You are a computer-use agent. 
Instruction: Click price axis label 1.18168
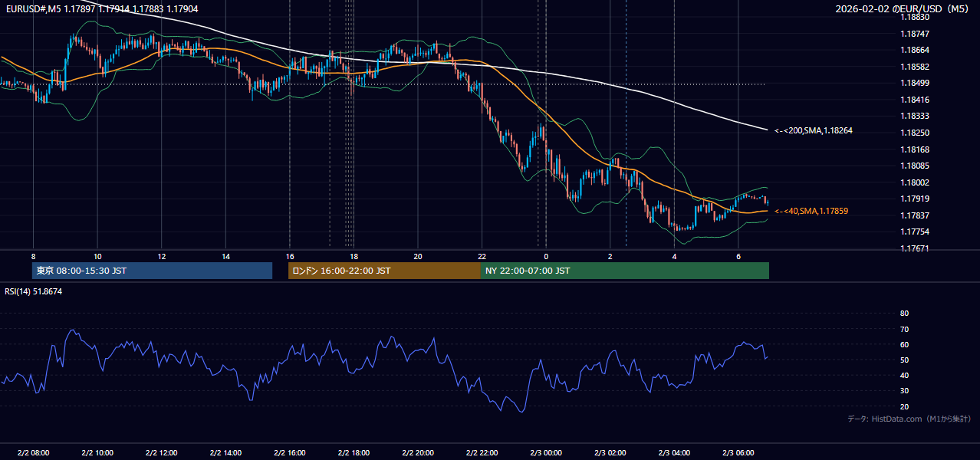click(915, 149)
